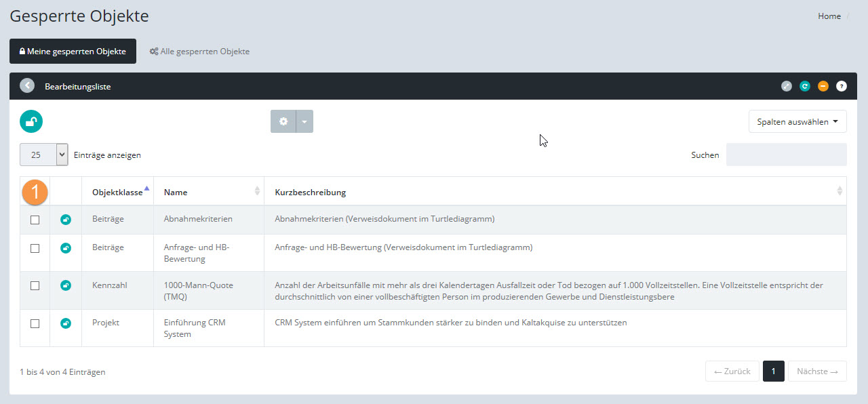Click the gear settings button
Viewport: 868px width, 404px height.
pyautogui.click(x=283, y=121)
